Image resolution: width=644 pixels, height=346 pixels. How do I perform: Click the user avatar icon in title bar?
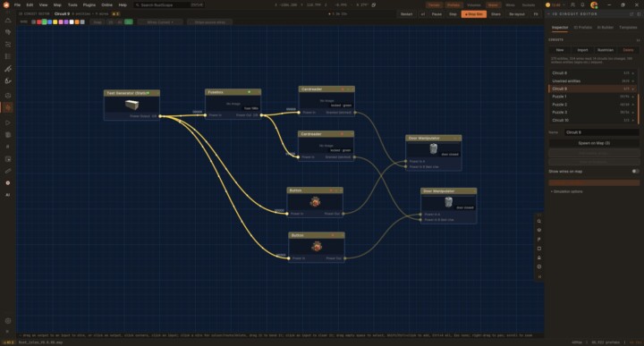tap(594, 5)
